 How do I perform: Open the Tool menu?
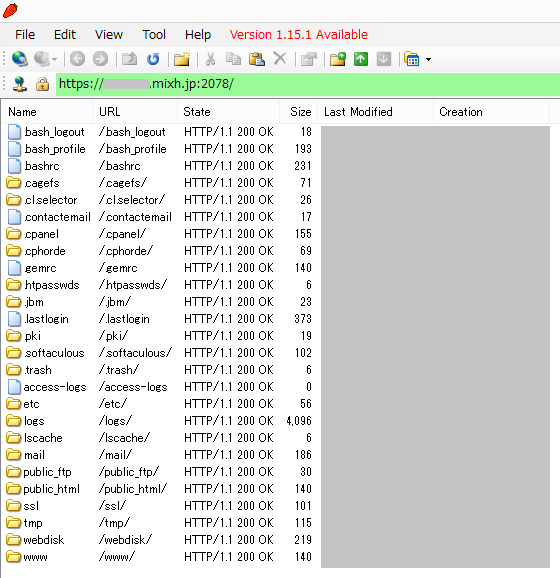click(154, 35)
